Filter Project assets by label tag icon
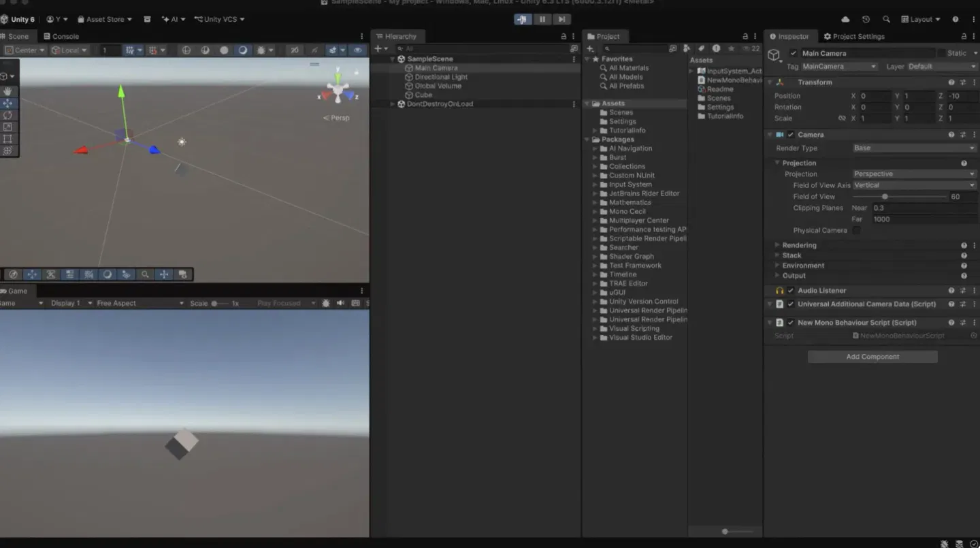The image size is (980, 548). coord(701,48)
